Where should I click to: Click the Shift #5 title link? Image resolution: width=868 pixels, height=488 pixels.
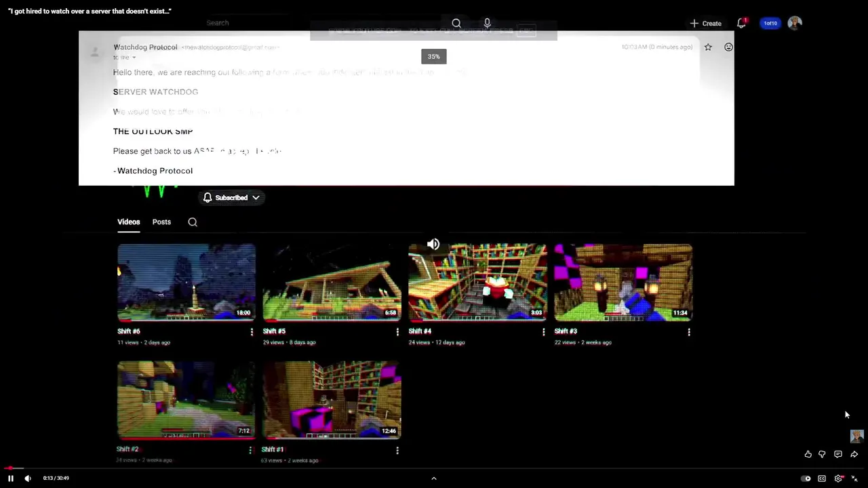pos(274,331)
